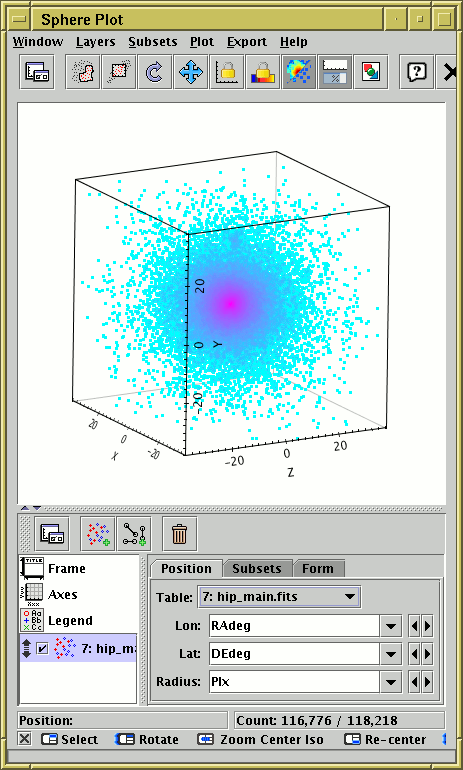
Task: Select the subset from visible region tool
Action: coord(119,72)
